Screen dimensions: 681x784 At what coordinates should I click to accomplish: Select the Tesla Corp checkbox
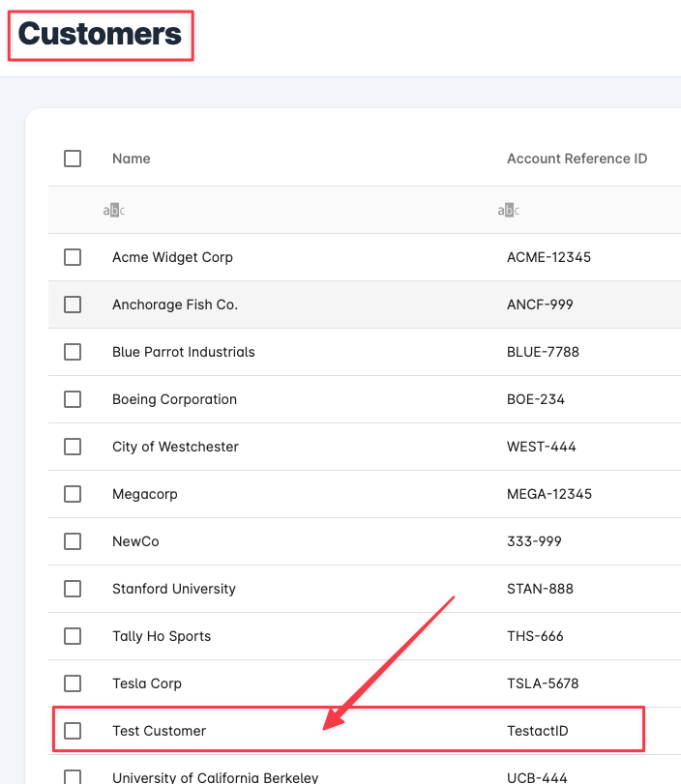[73, 683]
